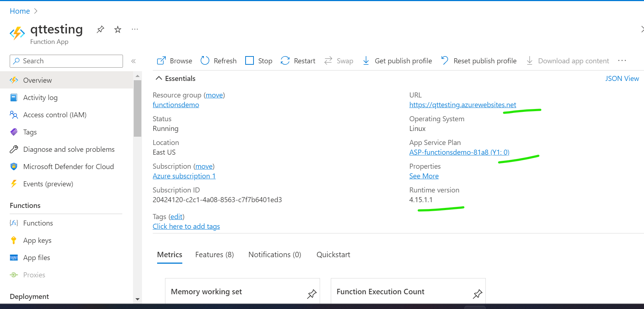The width and height of the screenshot is (644, 309).
Task: Click the sidebar scrollbar down arrow
Action: point(137,299)
